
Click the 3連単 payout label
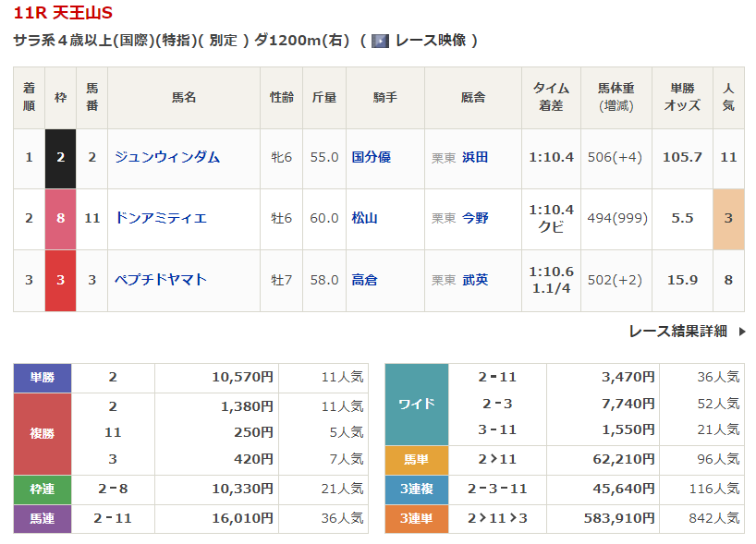[416, 519]
